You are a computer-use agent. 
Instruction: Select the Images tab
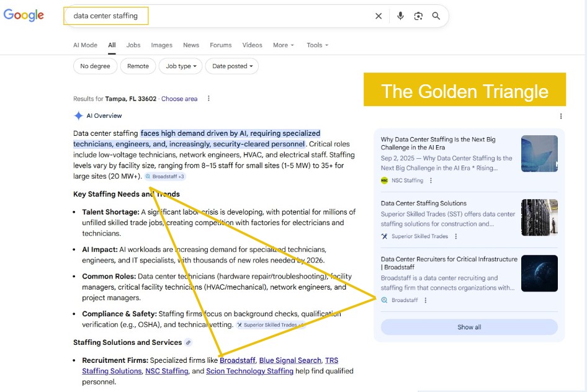point(161,45)
